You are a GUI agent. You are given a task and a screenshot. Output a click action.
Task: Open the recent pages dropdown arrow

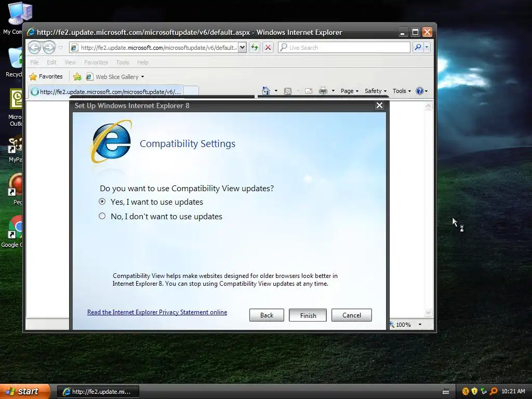[x=61, y=47]
